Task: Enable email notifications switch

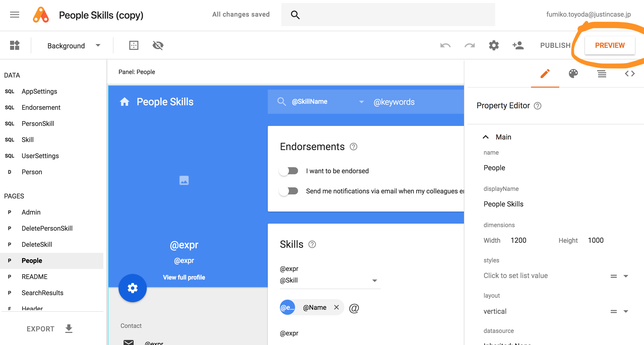Action: pyautogui.click(x=289, y=191)
